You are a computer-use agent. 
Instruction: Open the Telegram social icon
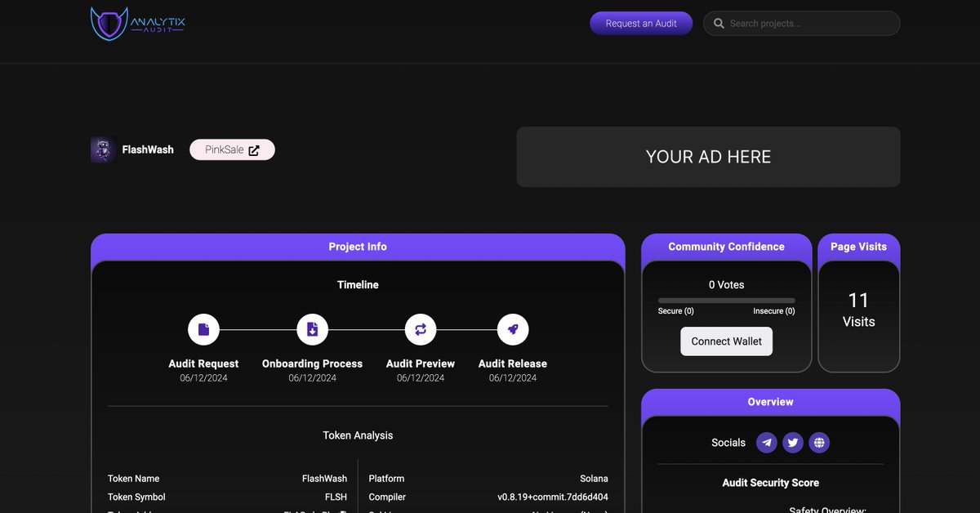[x=766, y=443]
